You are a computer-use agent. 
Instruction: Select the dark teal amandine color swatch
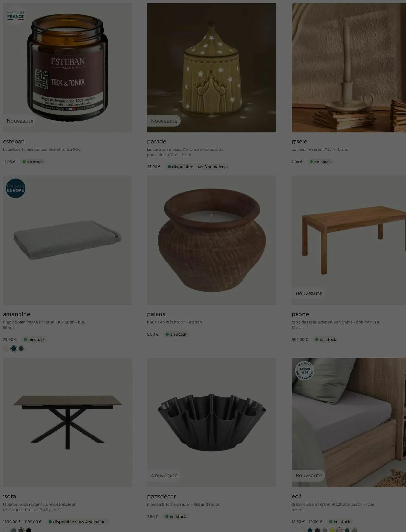click(14, 348)
